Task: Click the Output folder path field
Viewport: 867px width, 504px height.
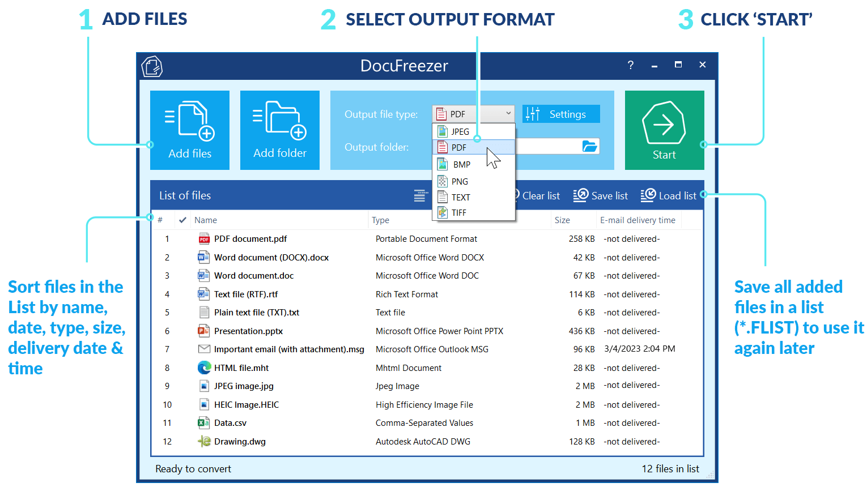Action: [547, 147]
